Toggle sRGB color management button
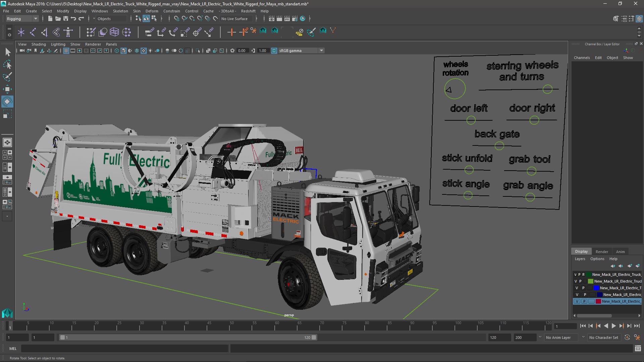This screenshot has width=644, height=362. pyautogui.click(x=274, y=51)
